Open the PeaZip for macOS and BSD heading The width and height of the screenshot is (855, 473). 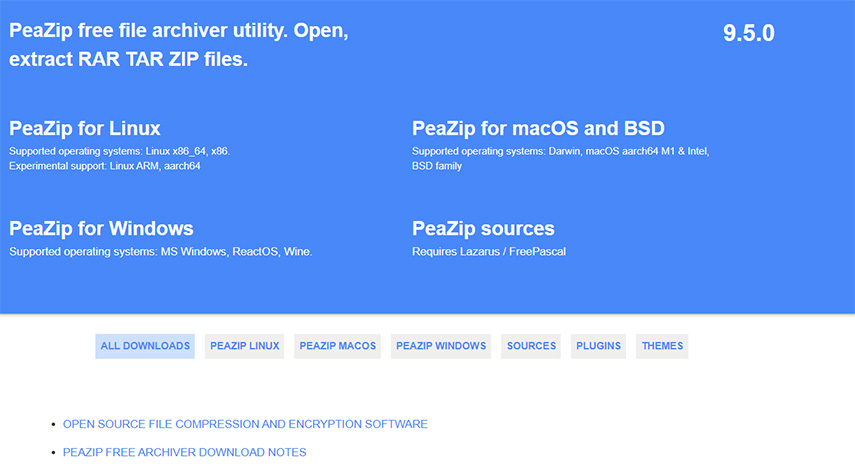[x=538, y=128]
